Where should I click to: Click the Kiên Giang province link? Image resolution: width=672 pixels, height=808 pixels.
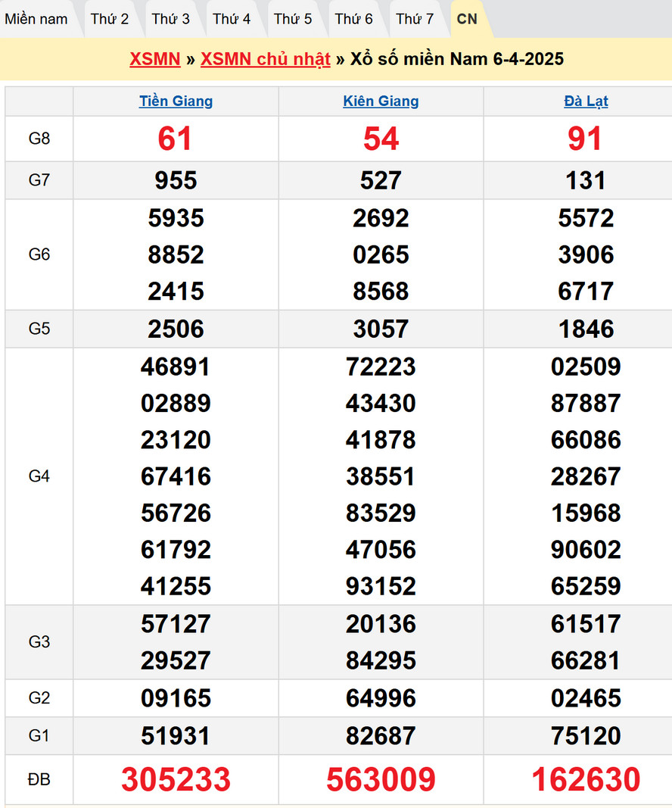[381, 101]
